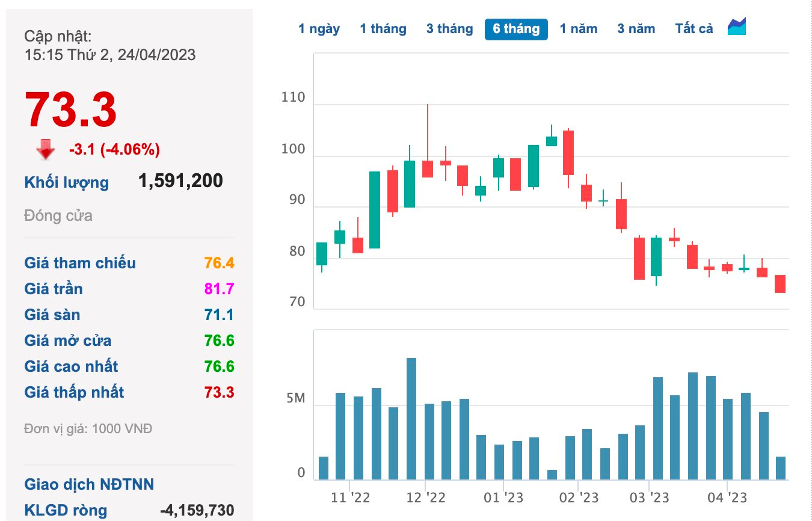Click the floor price 71.1
812x521 pixels.
click(x=219, y=315)
